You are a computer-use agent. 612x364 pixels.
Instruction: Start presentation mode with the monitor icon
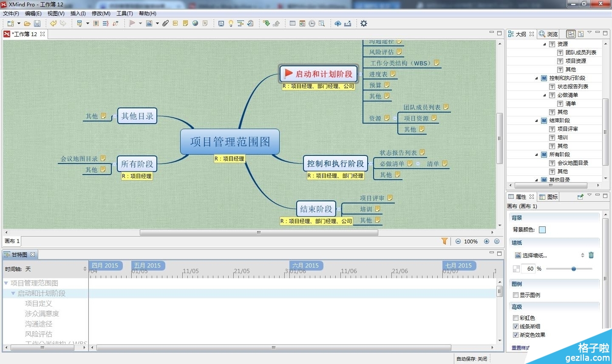(x=221, y=23)
